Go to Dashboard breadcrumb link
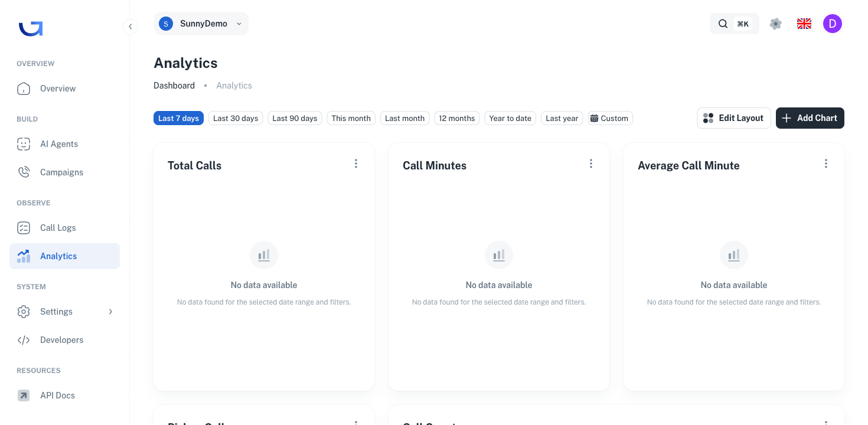This screenshot has height=425, width=868. (174, 86)
